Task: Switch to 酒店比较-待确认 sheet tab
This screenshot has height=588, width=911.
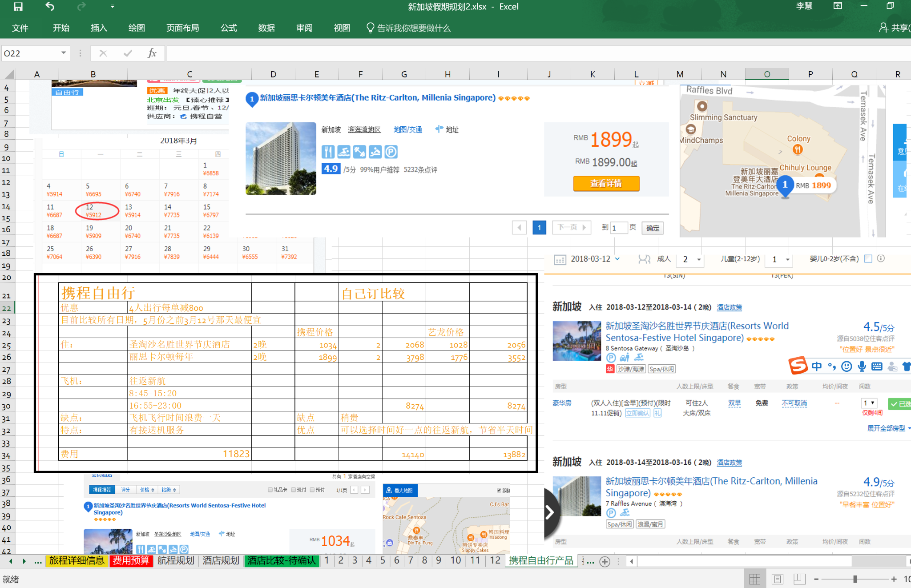Action: coord(282,560)
